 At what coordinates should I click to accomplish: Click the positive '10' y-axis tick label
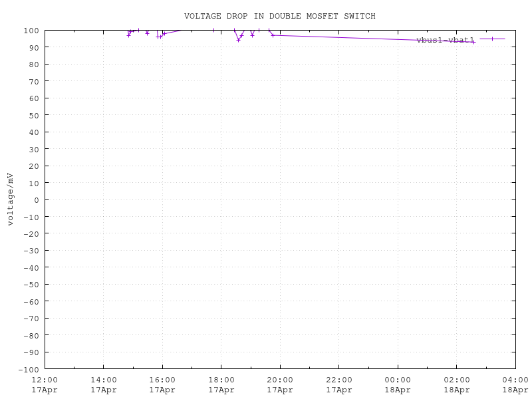pyautogui.click(x=34, y=184)
